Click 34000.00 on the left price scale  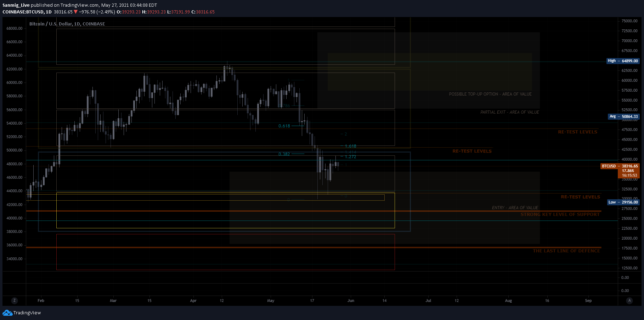point(15,259)
